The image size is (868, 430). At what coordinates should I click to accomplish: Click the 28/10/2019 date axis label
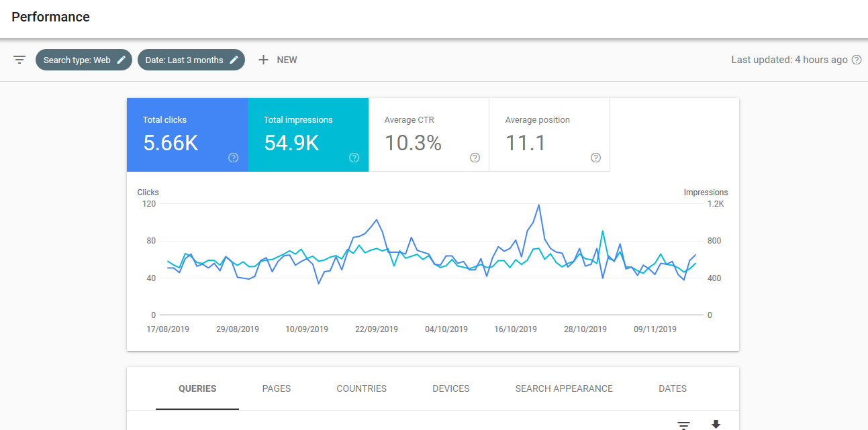pyautogui.click(x=585, y=329)
